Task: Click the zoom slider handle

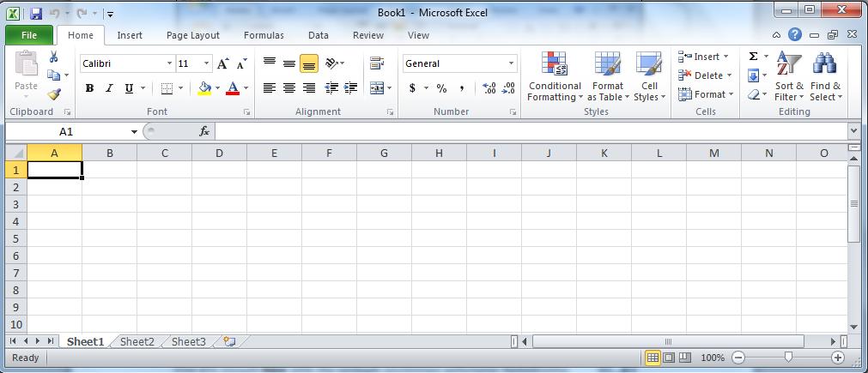Action: (788, 358)
